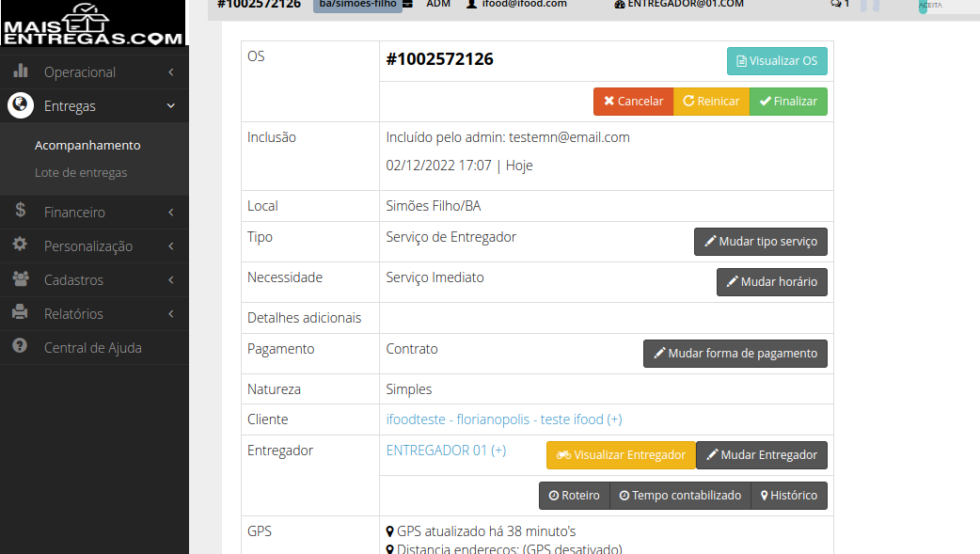Image resolution: width=980 pixels, height=554 pixels.
Task: Expand the Operacional menu chevron
Action: [x=171, y=71]
